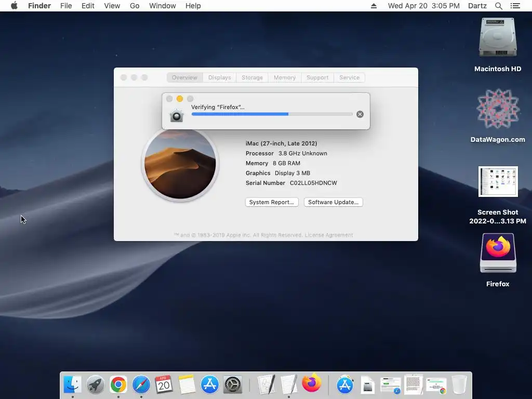The image size is (532, 399).
Task: Open Calendar showing 20 in Dock
Action: [164, 384]
